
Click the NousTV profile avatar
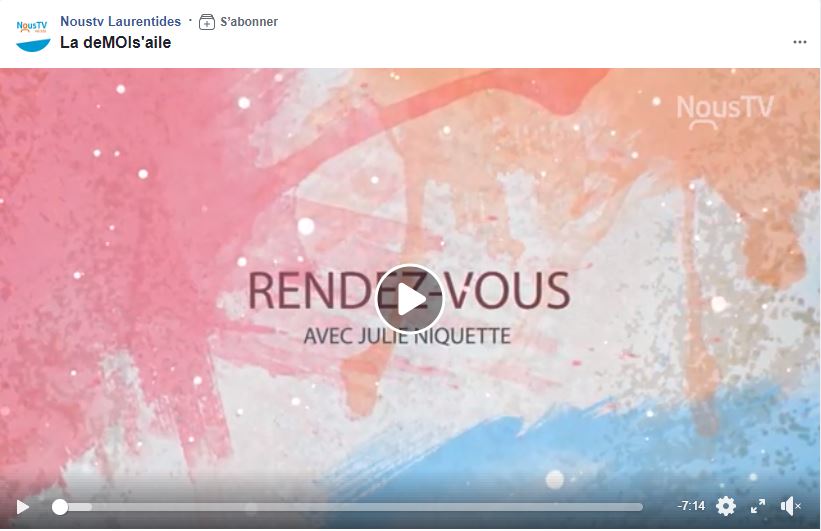32,35
